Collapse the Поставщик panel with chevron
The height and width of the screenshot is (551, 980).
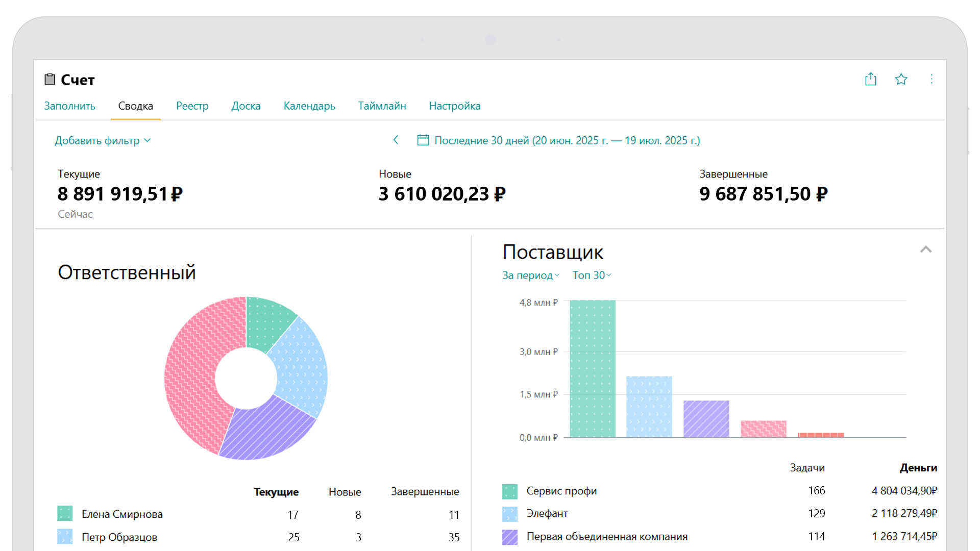tap(925, 249)
